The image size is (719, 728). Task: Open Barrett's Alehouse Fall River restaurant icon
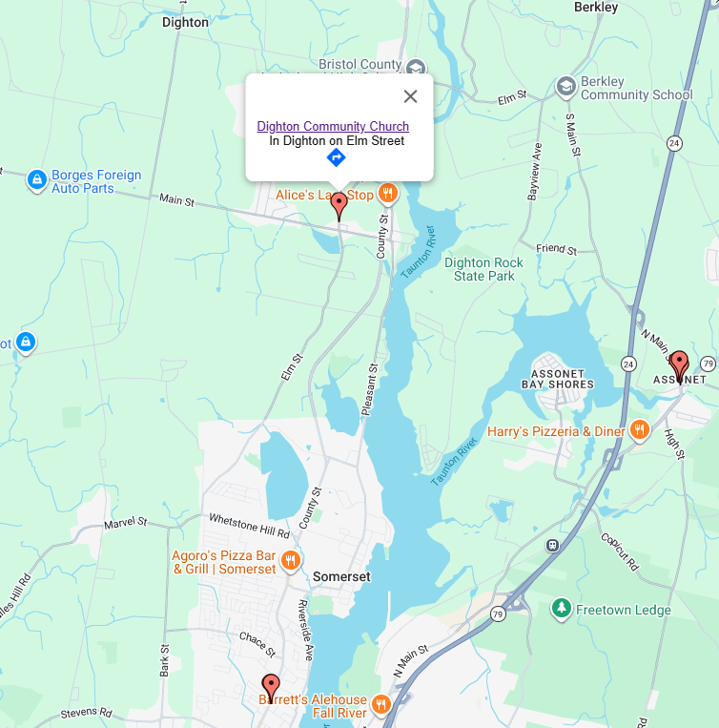[x=380, y=705]
